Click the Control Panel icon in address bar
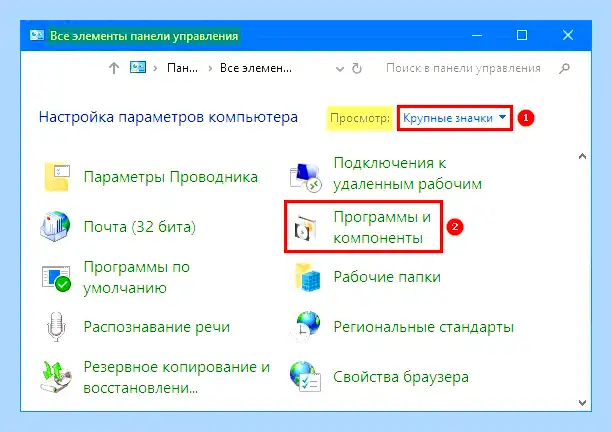Screen dimensions: 612x432 pyautogui.click(x=138, y=68)
